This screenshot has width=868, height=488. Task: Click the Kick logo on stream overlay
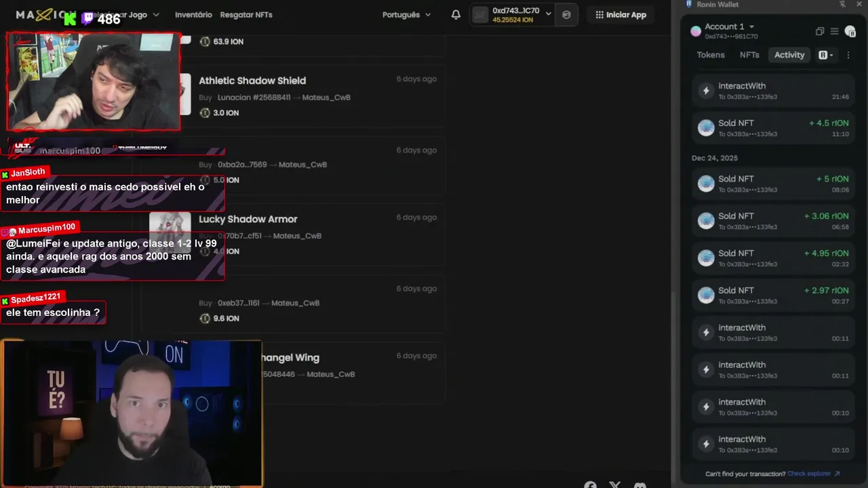pos(69,19)
